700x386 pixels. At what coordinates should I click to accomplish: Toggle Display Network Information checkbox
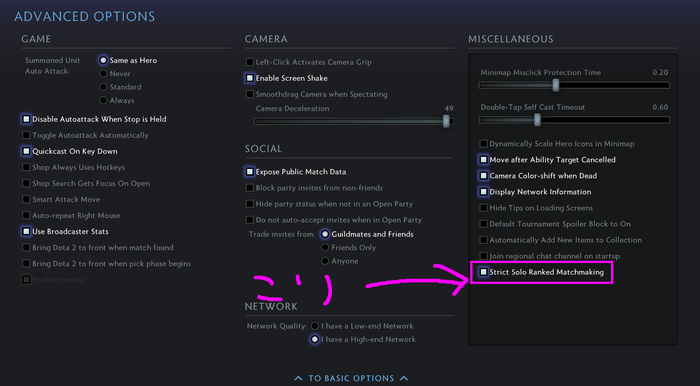(483, 191)
